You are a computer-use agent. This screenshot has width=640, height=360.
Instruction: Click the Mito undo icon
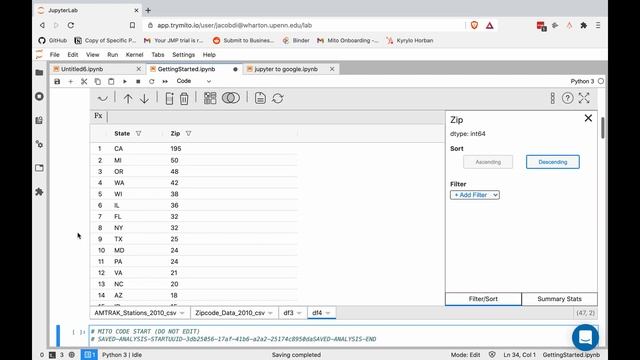(x=103, y=98)
